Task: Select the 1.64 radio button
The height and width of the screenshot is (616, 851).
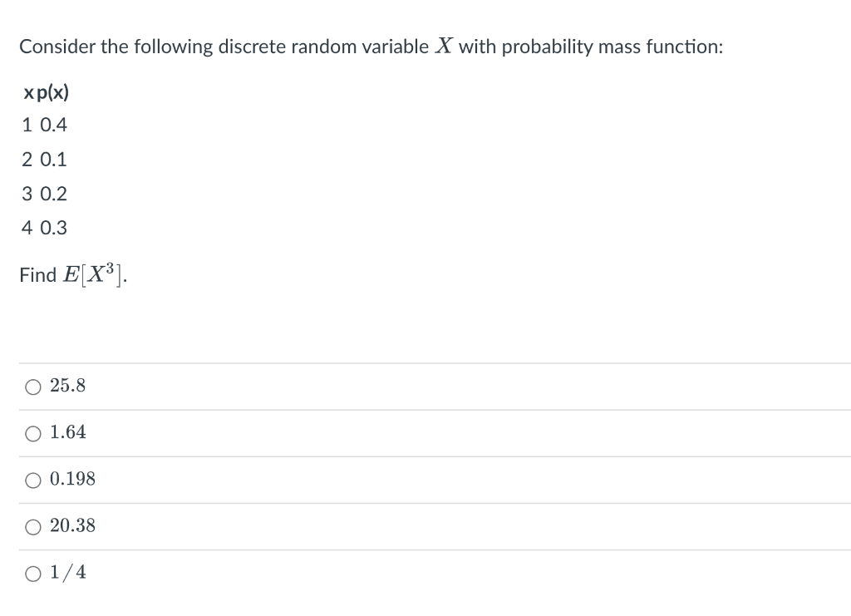Action: [33, 434]
